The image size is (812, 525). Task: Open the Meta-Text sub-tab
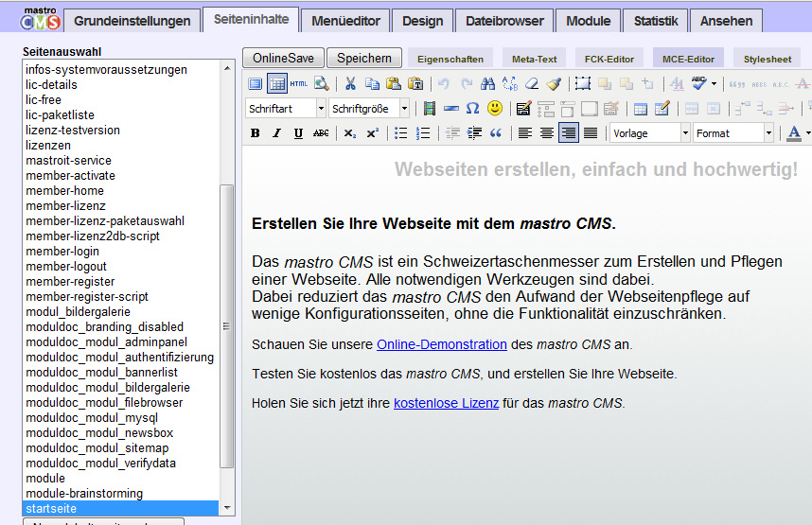pyautogui.click(x=535, y=59)
